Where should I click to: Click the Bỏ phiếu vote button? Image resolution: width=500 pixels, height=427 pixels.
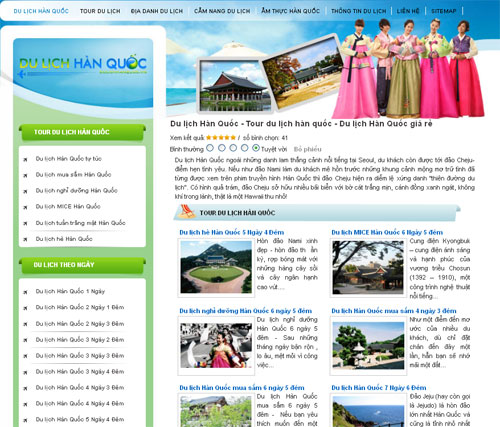coord(307,149)
